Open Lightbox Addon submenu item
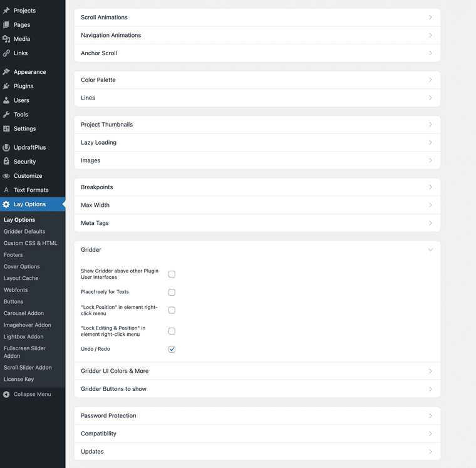The width and height of the screenshot is (476, 468). point(23,337)
